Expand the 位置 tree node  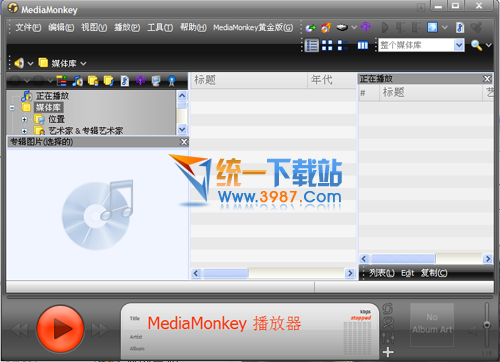(x=24, y=119)
